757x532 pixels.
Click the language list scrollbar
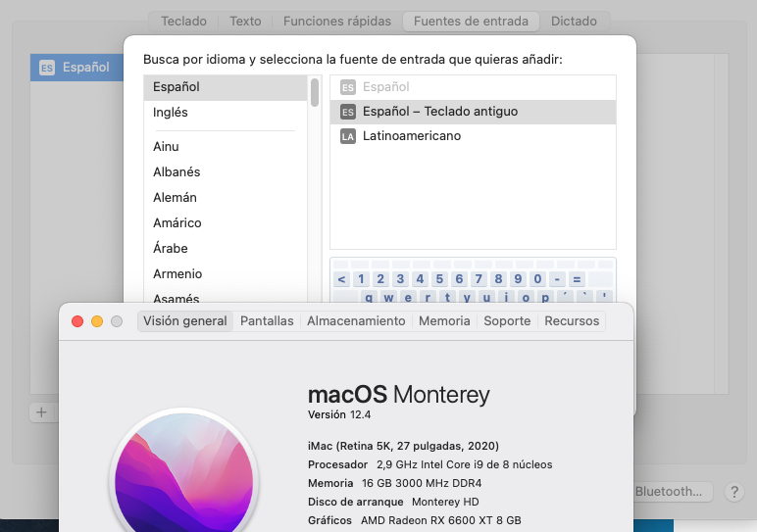[x=315, y=93]
